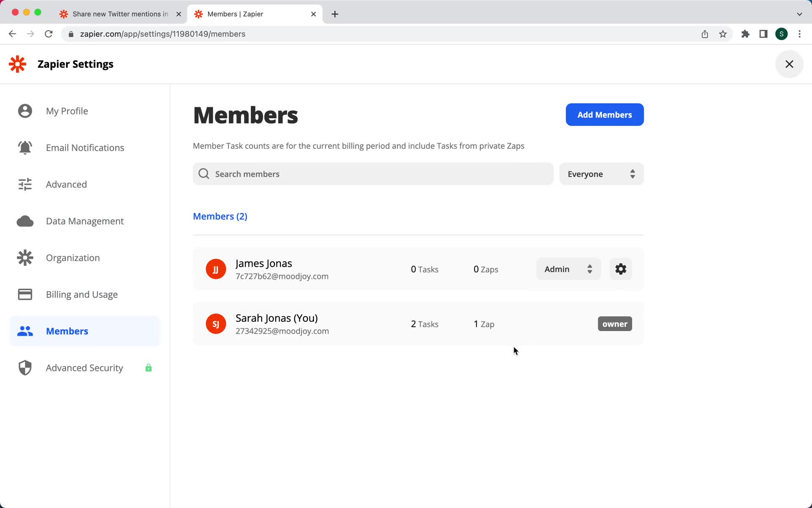Open Advanced Security settings

coord(84,367)
